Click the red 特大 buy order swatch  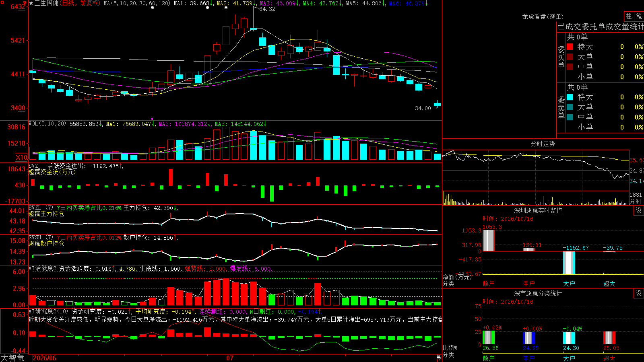570,47
